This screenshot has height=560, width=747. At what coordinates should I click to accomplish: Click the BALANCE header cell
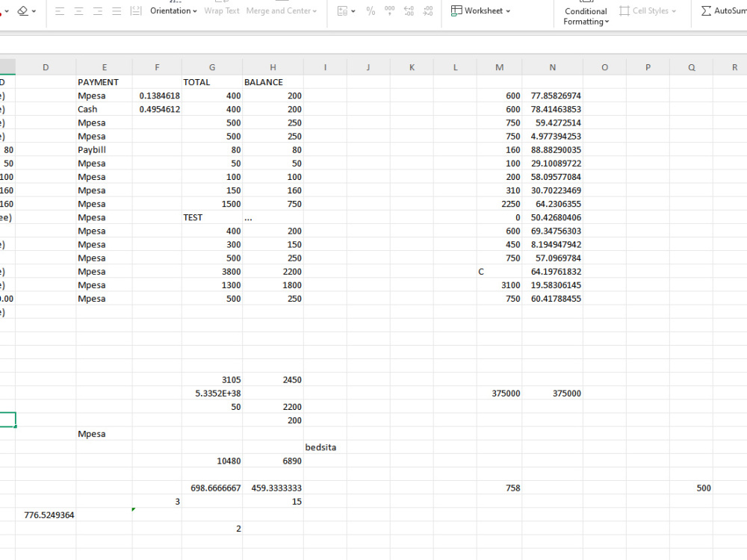pyautogui.click(x=273, y=82)
